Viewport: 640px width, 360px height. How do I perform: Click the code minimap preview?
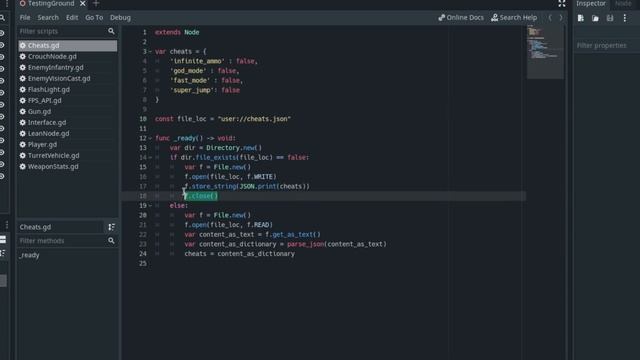coord(545,52)
